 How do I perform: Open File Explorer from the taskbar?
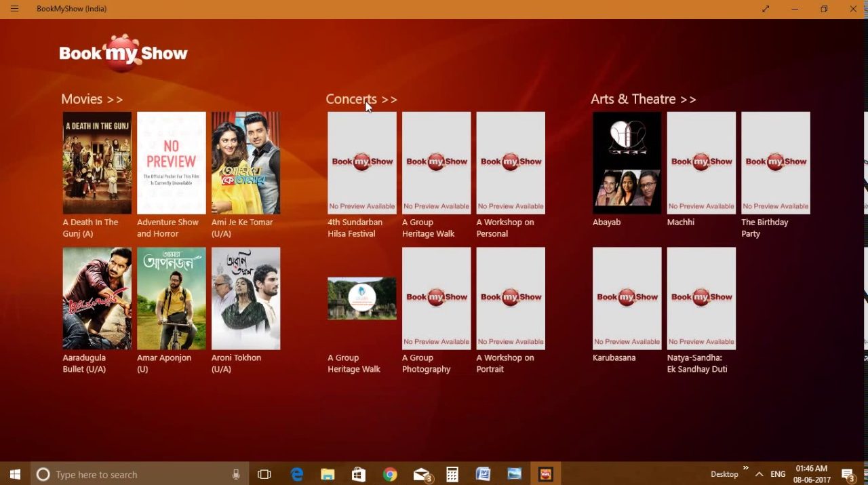pyautogui.click(x=328, y=474)
